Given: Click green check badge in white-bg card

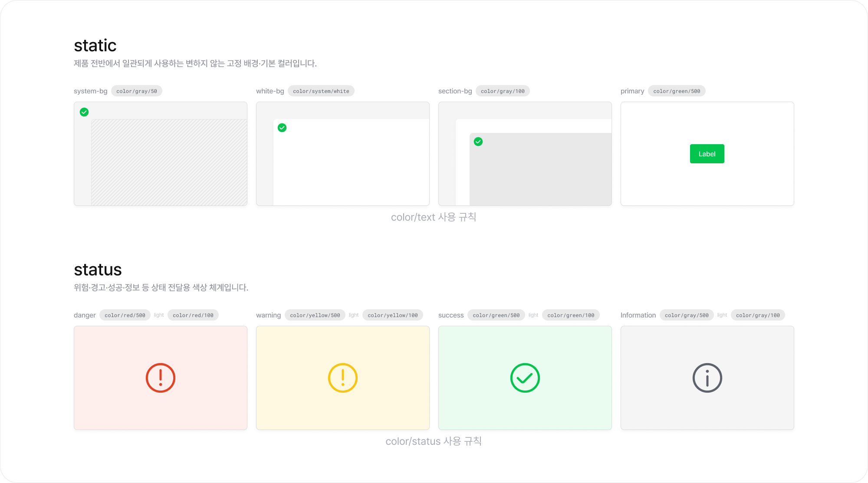Looking at the screenshot, I should (x=282, y=128).
